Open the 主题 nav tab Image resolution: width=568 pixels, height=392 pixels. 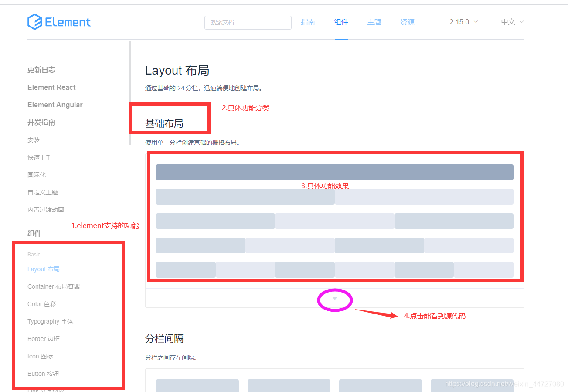click(x=374, y=22)
